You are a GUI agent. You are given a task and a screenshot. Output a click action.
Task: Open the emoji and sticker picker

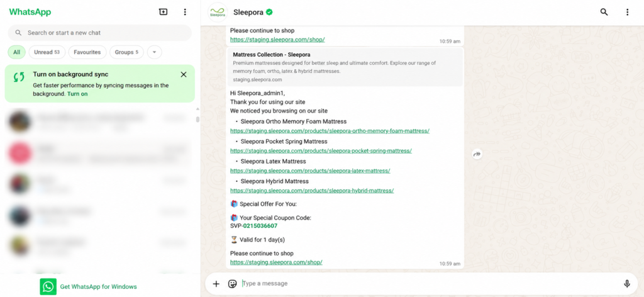pos(233,283)
